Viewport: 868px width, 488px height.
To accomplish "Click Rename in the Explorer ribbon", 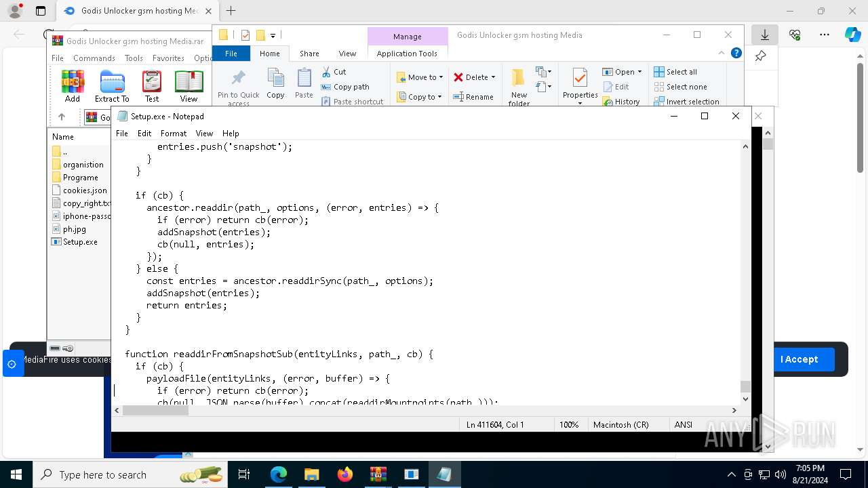I will (473, 97).
